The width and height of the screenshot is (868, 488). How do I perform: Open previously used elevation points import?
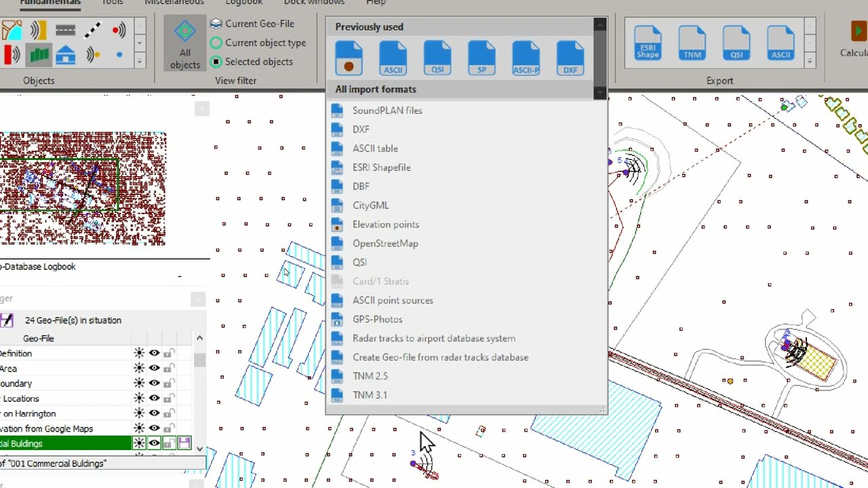pos(349,58)
